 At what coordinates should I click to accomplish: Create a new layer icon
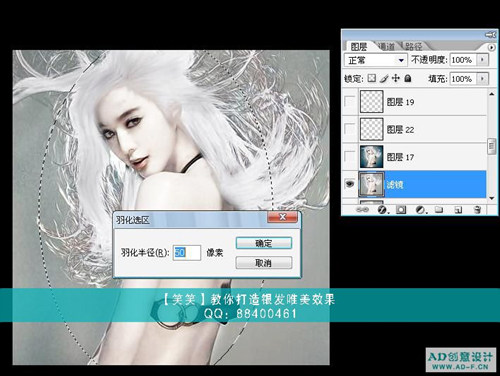pos(458,210)
